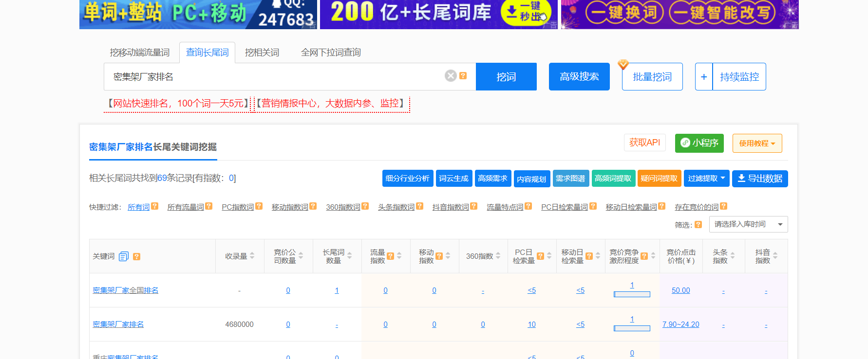The height and width of the screenshot is (359, 868).
Task: Open help icon in PC日检索量 column header
Action: [540, 256]
